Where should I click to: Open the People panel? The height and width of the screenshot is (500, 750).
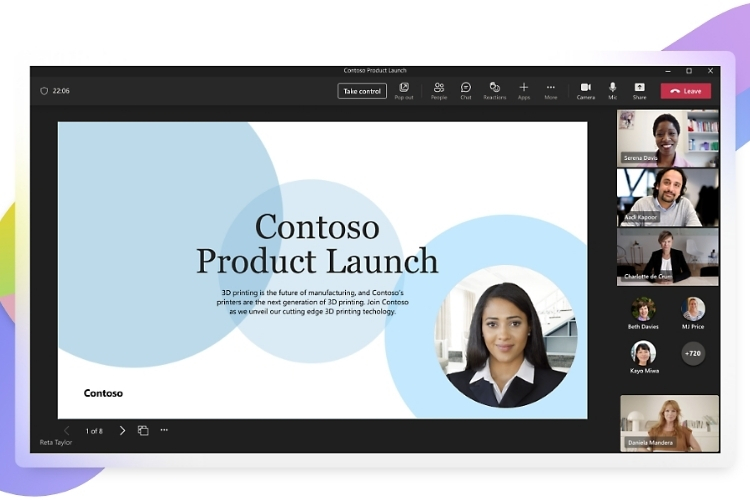point(439,90)
